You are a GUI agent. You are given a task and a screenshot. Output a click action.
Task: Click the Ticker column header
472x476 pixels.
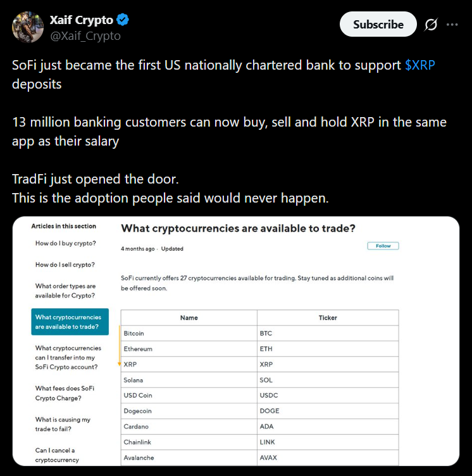(328, 318)
